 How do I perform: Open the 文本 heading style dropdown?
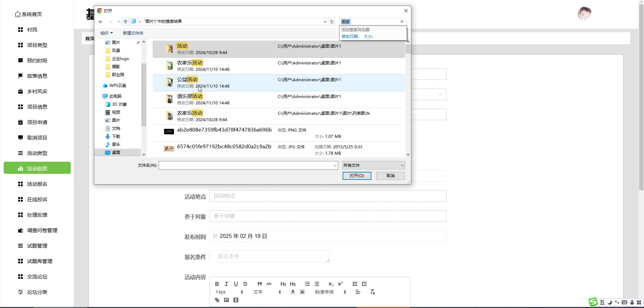267,292
